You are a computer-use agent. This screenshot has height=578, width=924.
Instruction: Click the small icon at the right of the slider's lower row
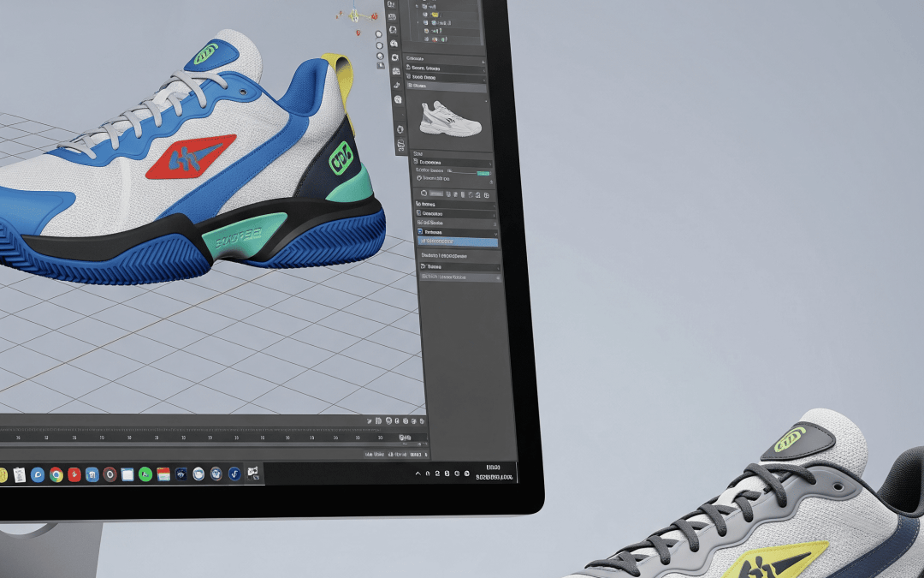click(x=491, y=182)
